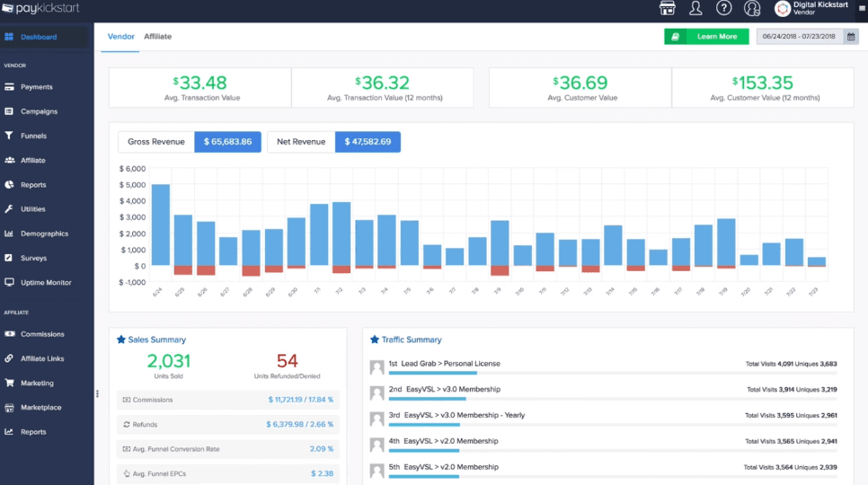Click the Avg. Funnel EPCs row

click(x=228, y=473)
